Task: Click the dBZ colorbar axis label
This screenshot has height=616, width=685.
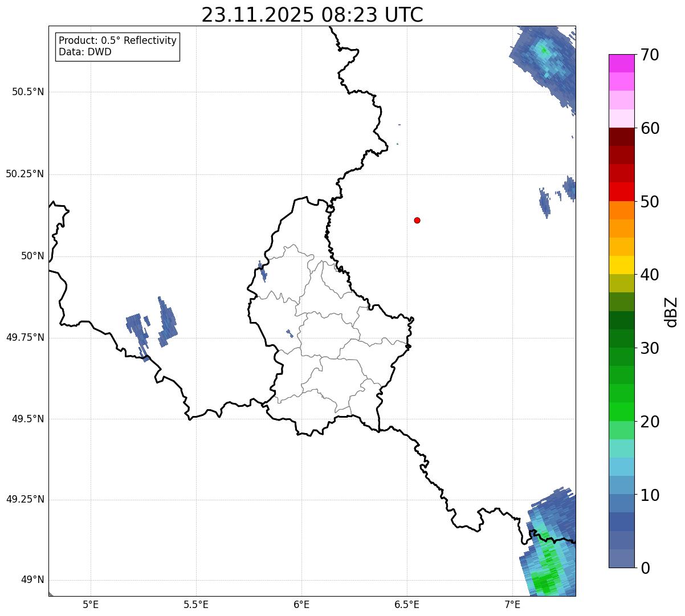Action: [672, 312]
